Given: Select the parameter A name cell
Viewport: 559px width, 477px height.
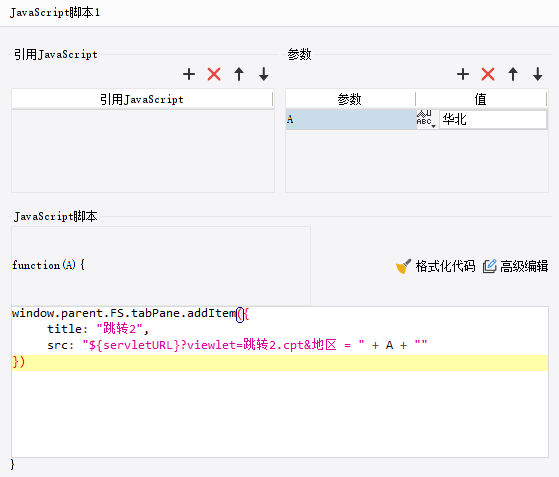Looking at the screenshot, I should [x=351, y=119].
